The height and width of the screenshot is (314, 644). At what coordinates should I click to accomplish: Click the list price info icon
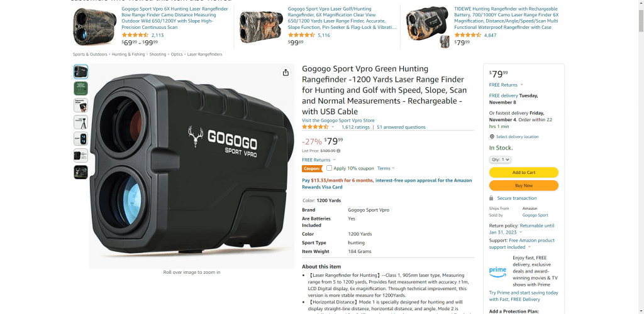pyautogui.click(x=338, y=151)
